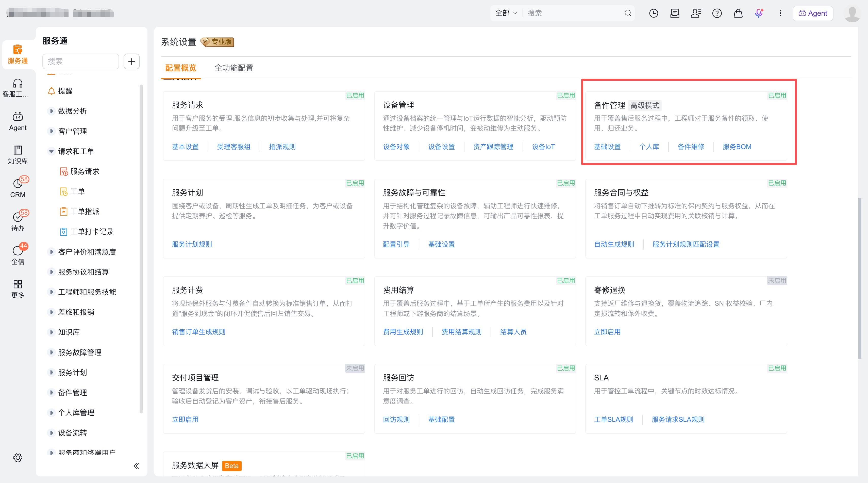Open 提醒 bell item in sidebar
This screenshot has width=868, height=483.
[60, 91]
